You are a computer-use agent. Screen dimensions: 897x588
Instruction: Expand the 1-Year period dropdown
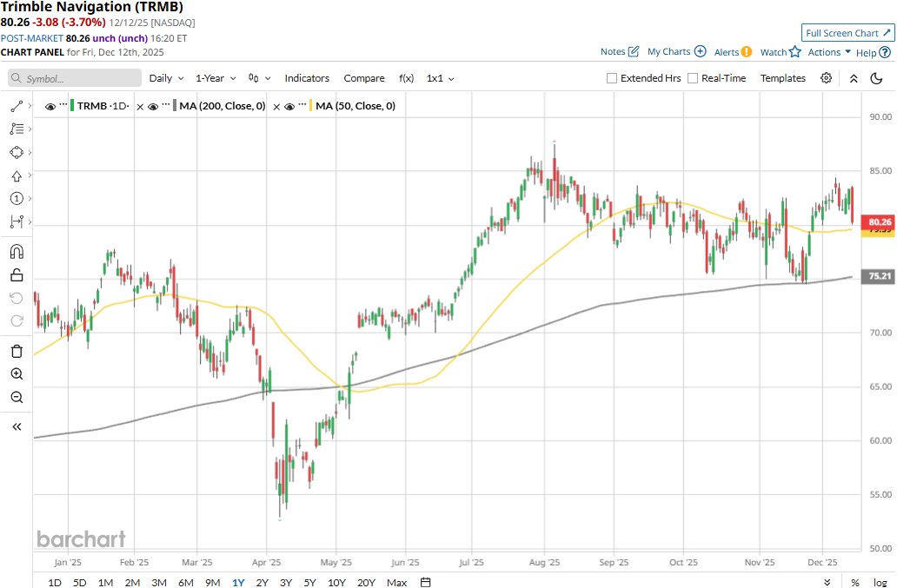[216, 78]
